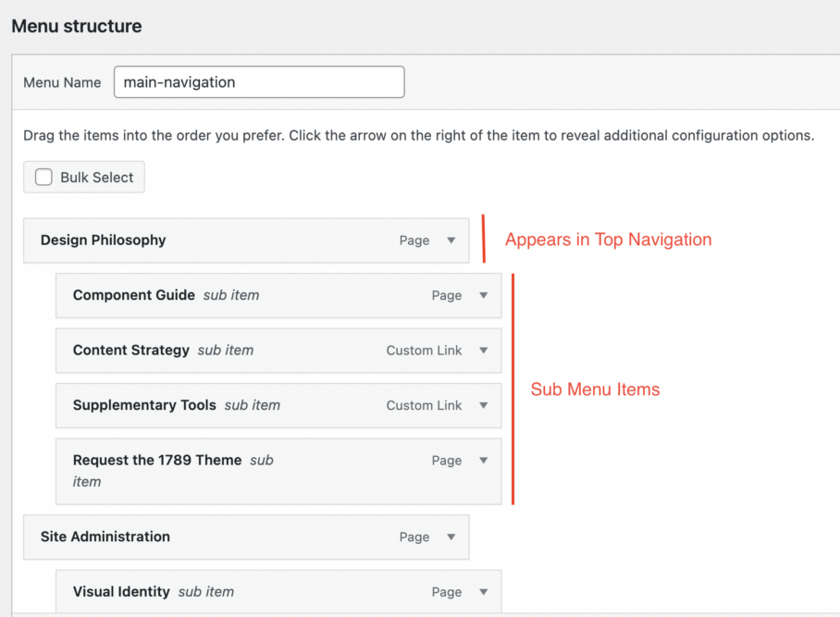Click the Bulk Select button label

[x=97, y=178]
